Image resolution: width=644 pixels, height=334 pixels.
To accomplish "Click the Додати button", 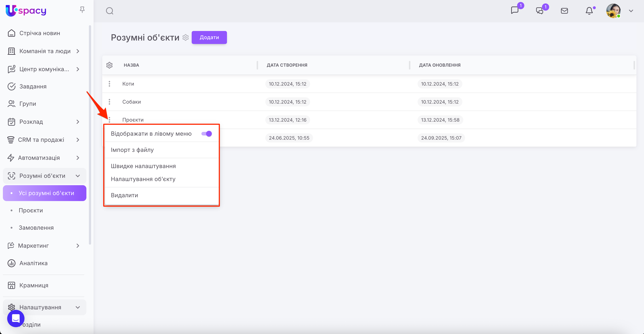I will tap(209, 37).
